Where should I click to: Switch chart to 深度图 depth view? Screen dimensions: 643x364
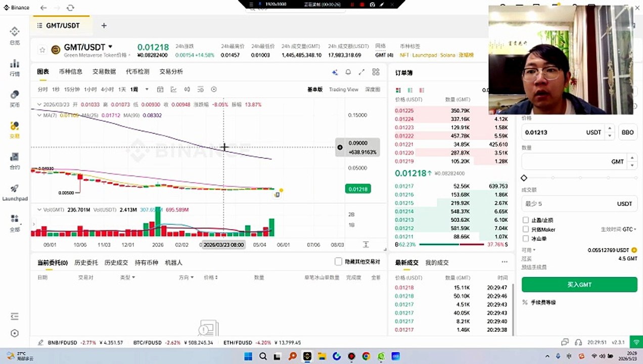coord(373,89)
